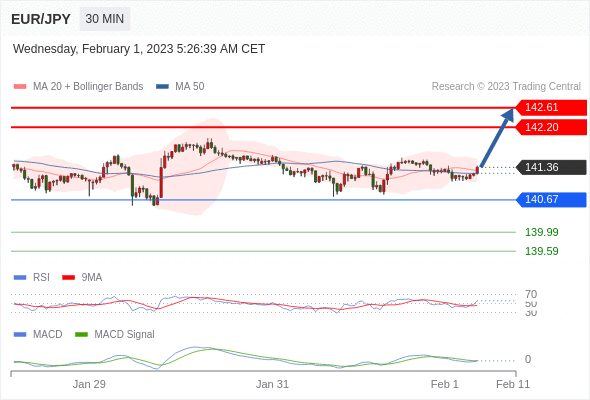Click the red 142.61 resistance price tag
Image resolution: width=590 pixels, height=400 pixels.
click(x=551, y=108)
